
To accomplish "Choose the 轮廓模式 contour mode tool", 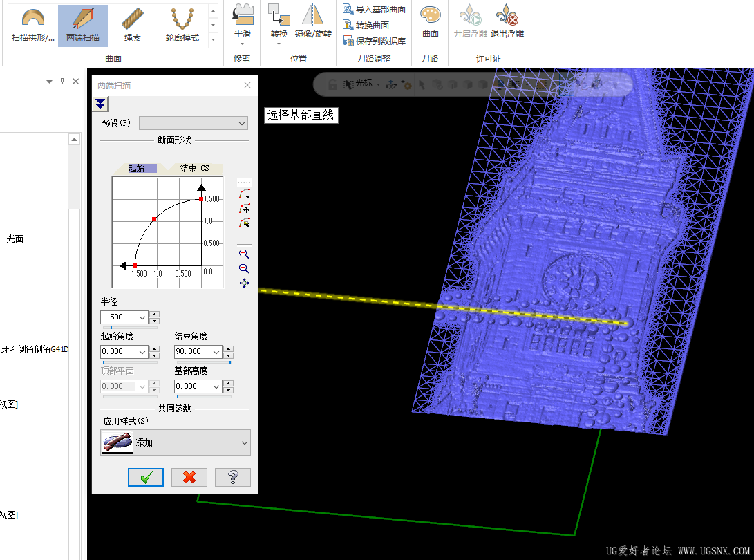I will pyautogui.click(x=182, y=26).
